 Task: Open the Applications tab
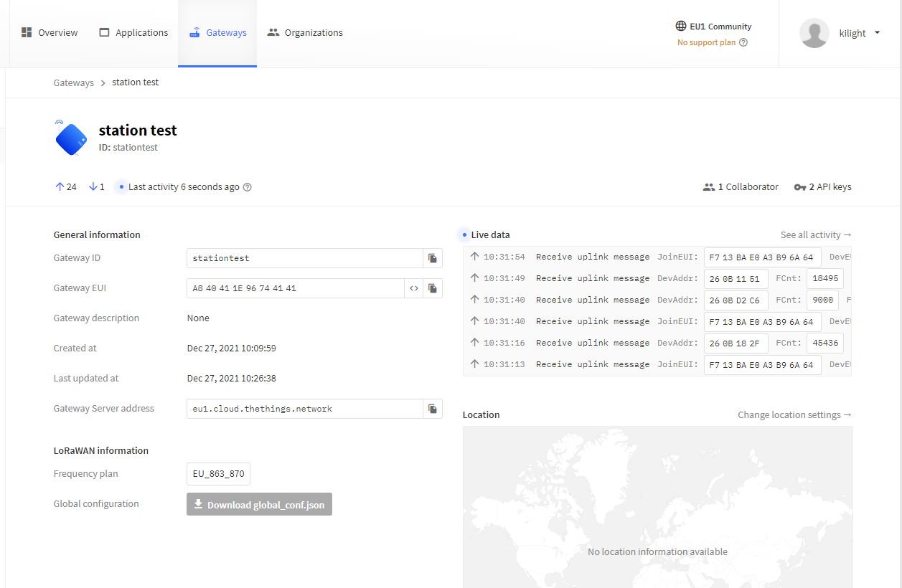click(x=133, y=33)
